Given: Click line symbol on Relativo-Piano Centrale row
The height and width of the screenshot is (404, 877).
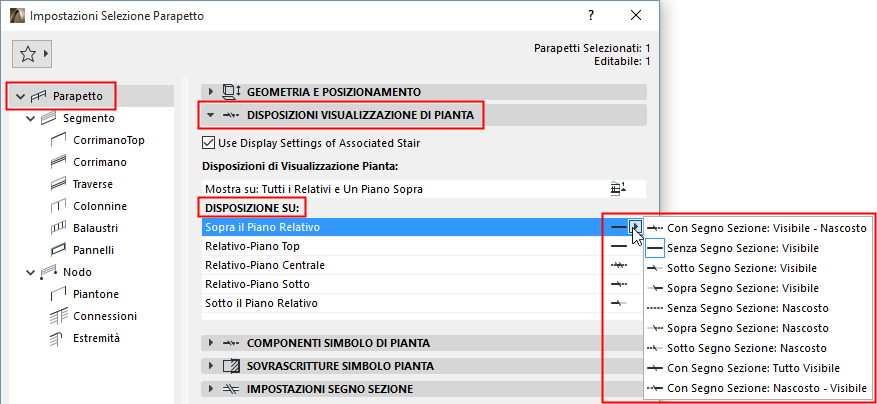Looking at the screenshot, I should [619, 265].
